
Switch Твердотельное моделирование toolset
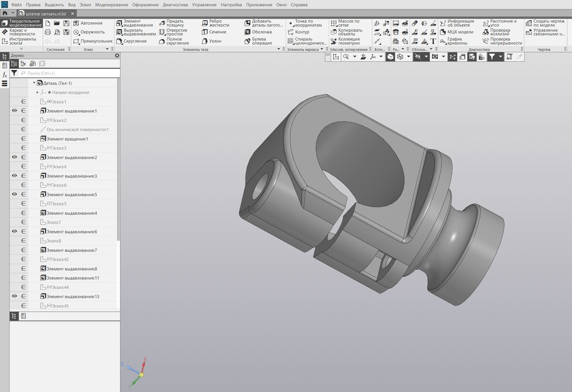pyautogui.click(x=21, y=23)
